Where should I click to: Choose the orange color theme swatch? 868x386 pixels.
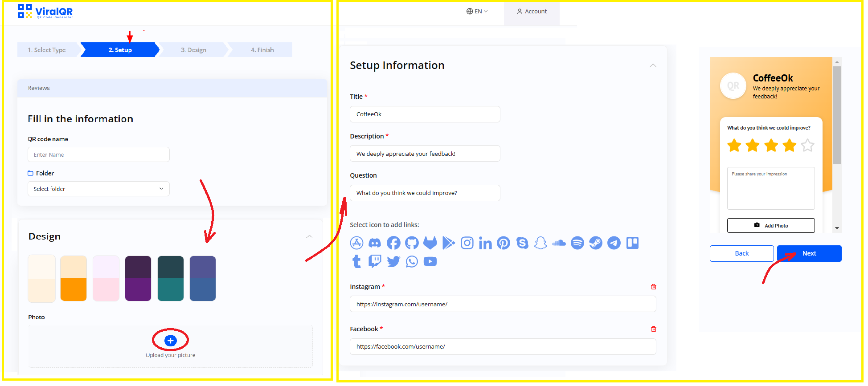click(x=74, y=279)
